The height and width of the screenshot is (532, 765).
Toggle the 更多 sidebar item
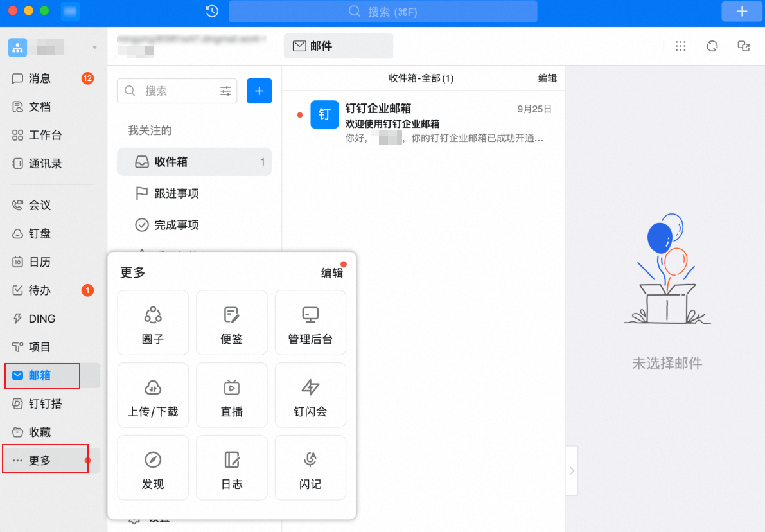(x=52, y=460)
